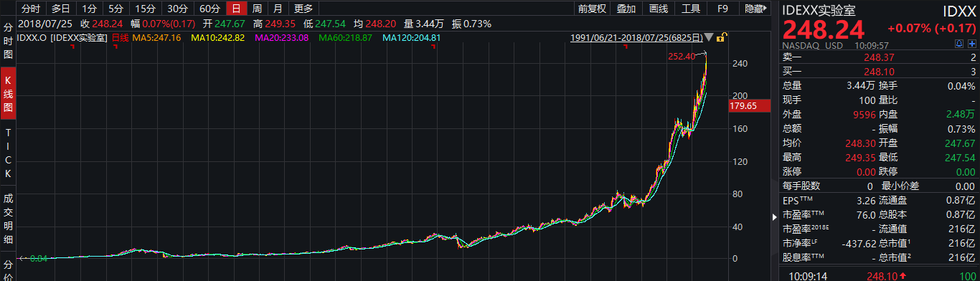The image size is (980, 281).
Task: Select the 60分 interval tab
Action: tap(209, 9)
